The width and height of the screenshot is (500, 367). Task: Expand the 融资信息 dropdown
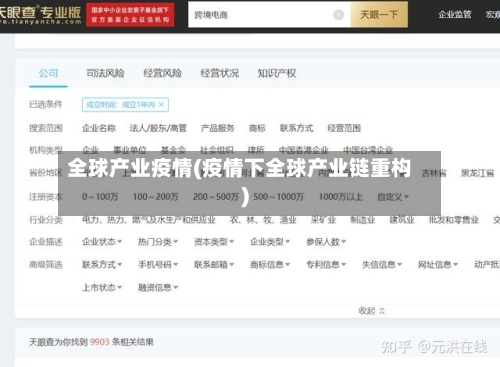(x=158, y=287)
